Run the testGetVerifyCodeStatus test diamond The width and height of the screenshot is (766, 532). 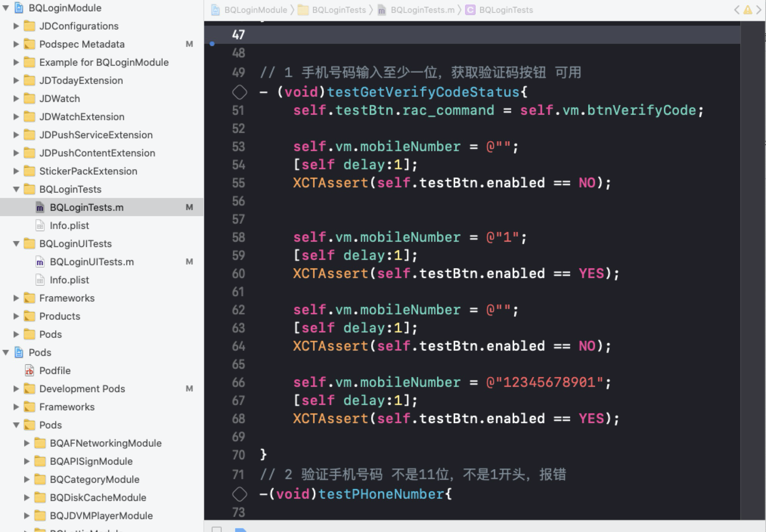coord(239,92)
